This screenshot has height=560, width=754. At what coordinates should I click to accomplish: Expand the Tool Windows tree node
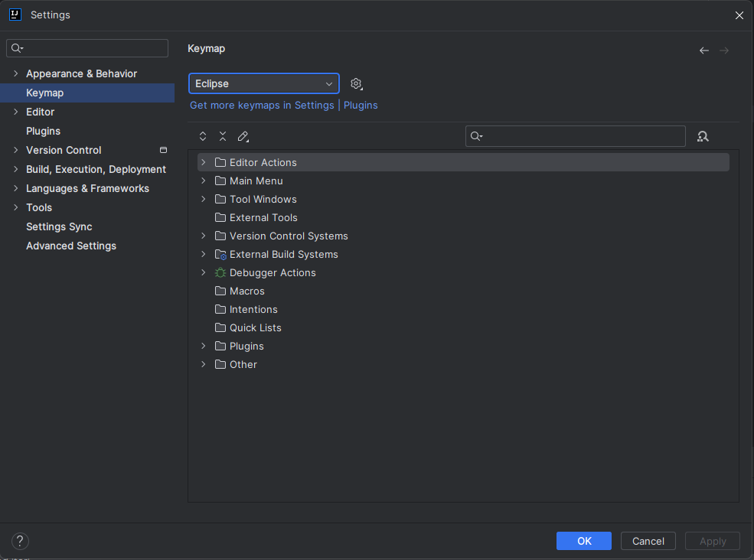point(204,199)
